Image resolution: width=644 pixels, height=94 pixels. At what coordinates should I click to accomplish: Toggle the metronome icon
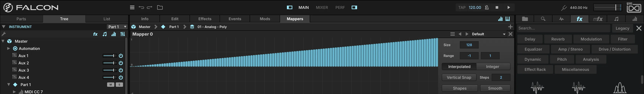coord(486,7)
